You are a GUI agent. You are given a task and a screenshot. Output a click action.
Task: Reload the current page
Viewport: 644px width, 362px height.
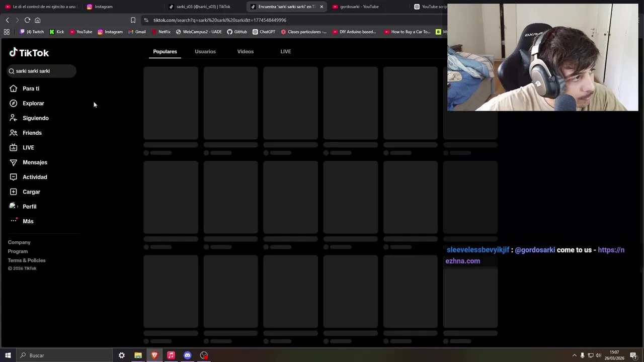coord(27,20)
